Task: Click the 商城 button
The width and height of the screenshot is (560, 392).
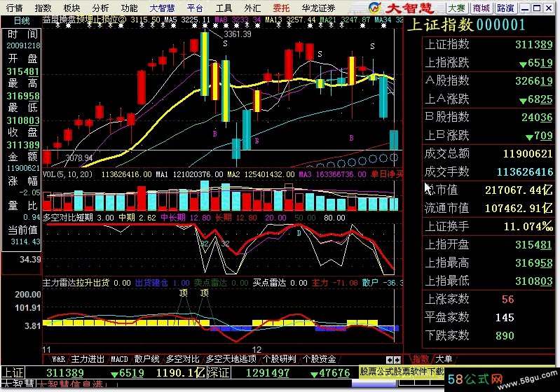Action: (x=482, y=8)
